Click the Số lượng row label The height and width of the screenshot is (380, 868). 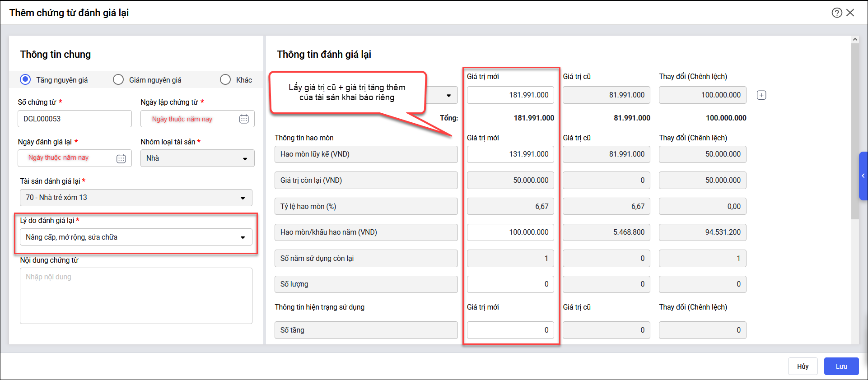[366, 284]
